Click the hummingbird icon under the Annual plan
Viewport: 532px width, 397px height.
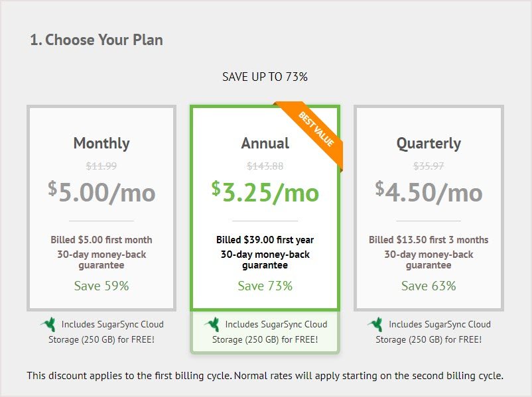[212, 325]
